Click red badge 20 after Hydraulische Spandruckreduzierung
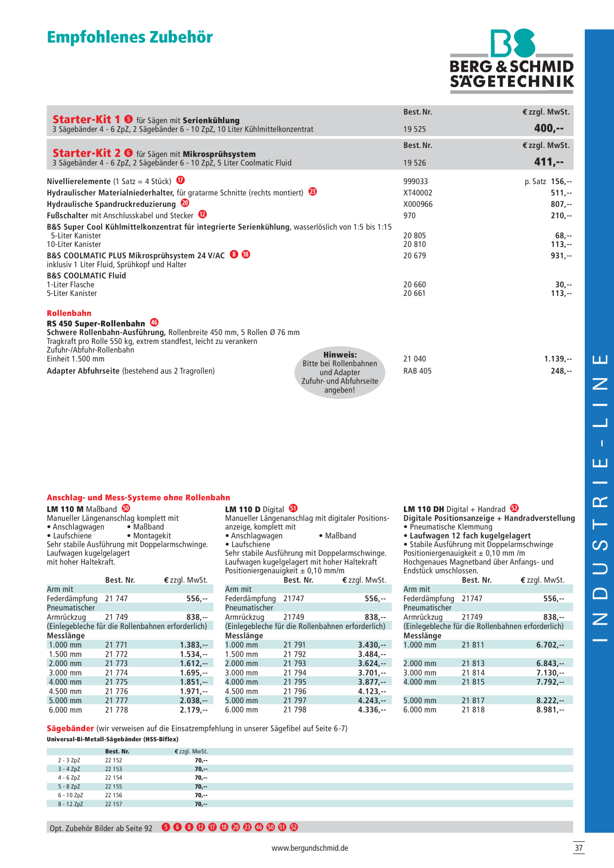Viewport: 614px width, 868px height. 185,203
